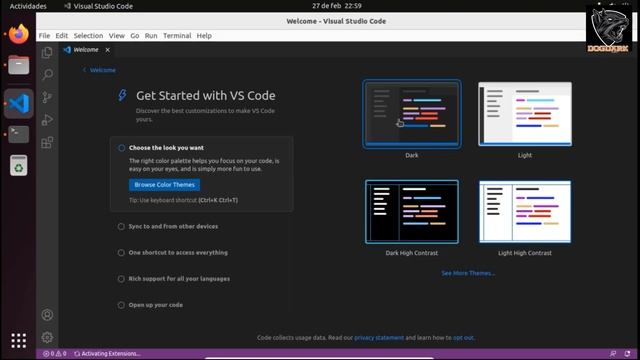Open the Accounts menu icon
The width and height of the screenshot is (640, 360).
click(x=47, y=315)
